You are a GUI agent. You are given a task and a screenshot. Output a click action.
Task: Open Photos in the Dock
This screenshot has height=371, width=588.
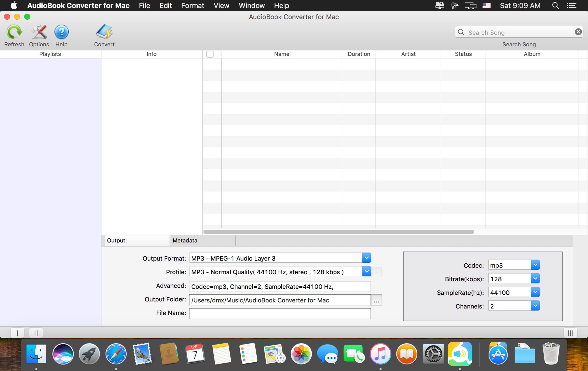coord(301,354)
